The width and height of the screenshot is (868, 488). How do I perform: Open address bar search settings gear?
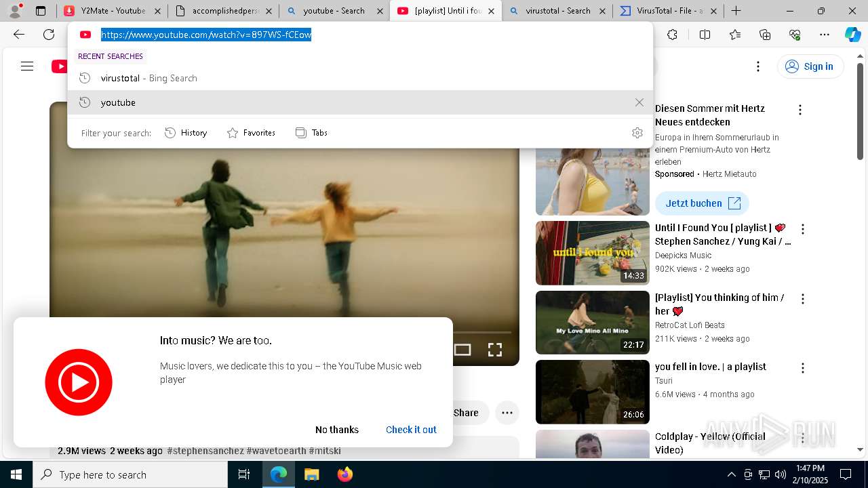(637, 133)
